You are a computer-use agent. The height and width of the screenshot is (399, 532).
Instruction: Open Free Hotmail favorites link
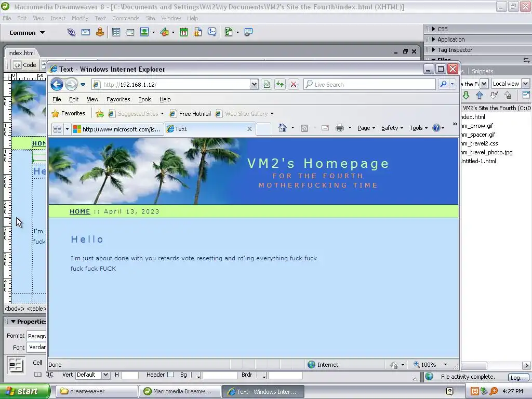190,114
